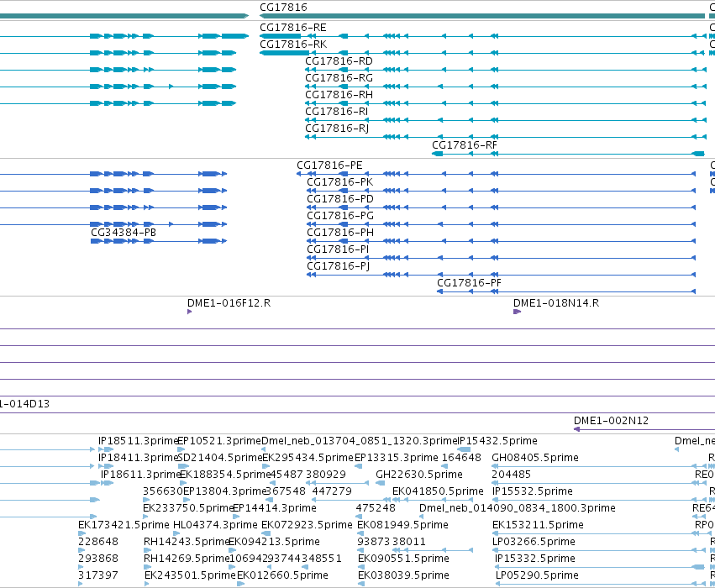This screenshot has width=715, height=588.
Task: Click the RH14269.5prime EST label
Action: (x=186, y=559)
